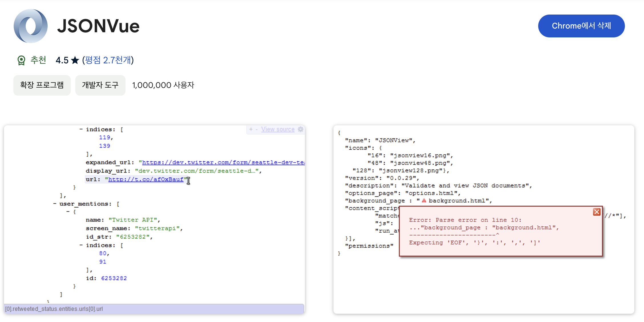This screenshot has width=644, height=322.
Task: Collapse the object under user_mentions
Action: coord(68,212)
